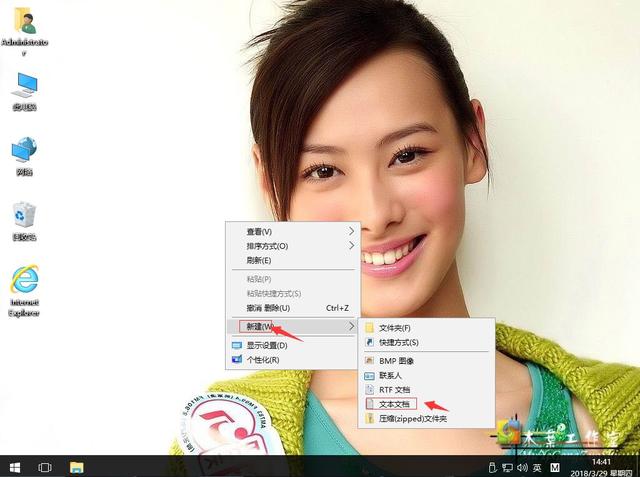Select 刷新(E) to refresh the desktop
The width and height of the screenshot is (640, 477).
tap(293, 260)
